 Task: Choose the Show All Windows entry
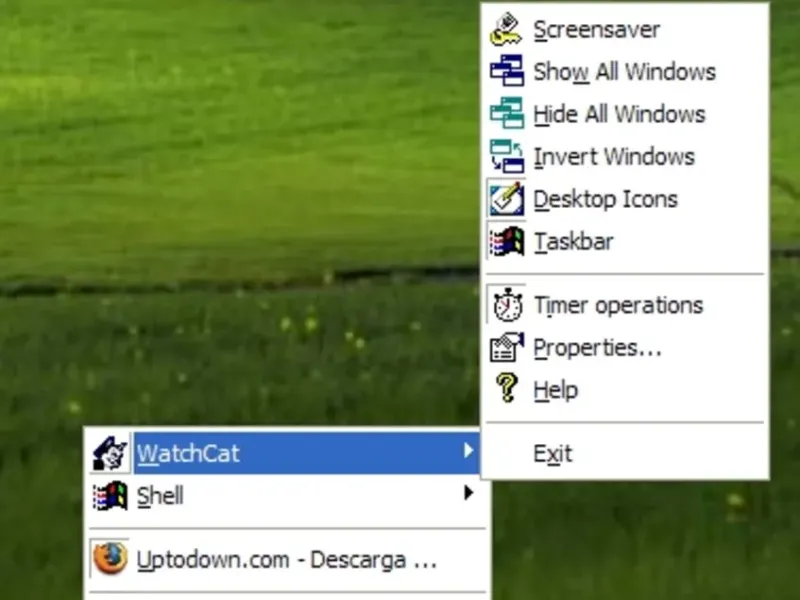626,71
